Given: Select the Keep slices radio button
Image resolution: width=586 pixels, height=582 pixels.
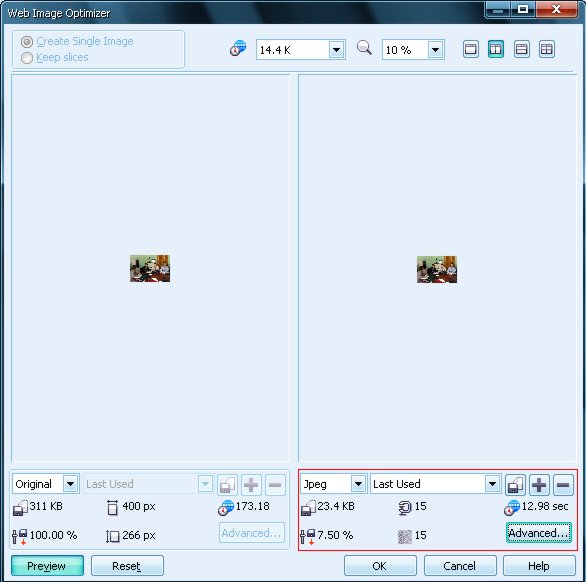Looking at the screenshot, I should click(27, 58).
